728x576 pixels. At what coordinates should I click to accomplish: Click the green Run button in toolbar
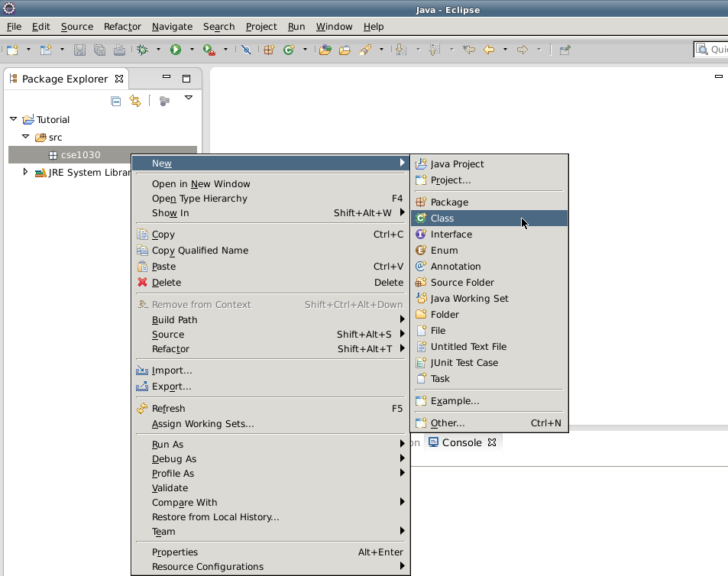[176, 50]
